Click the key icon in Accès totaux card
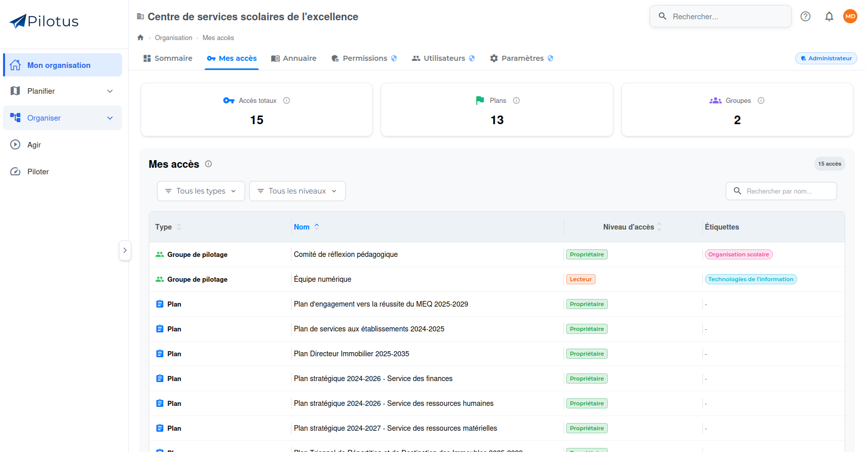This screenshot has width=868, height=452. pyautogui.click(x=229, y=100)
